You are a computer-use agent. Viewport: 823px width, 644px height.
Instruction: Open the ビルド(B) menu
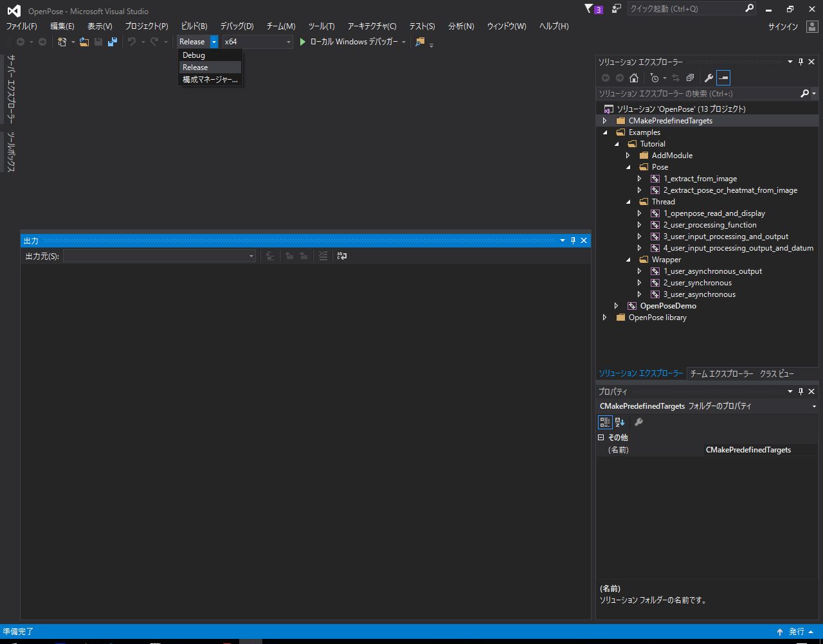click(x=194, y=26)
